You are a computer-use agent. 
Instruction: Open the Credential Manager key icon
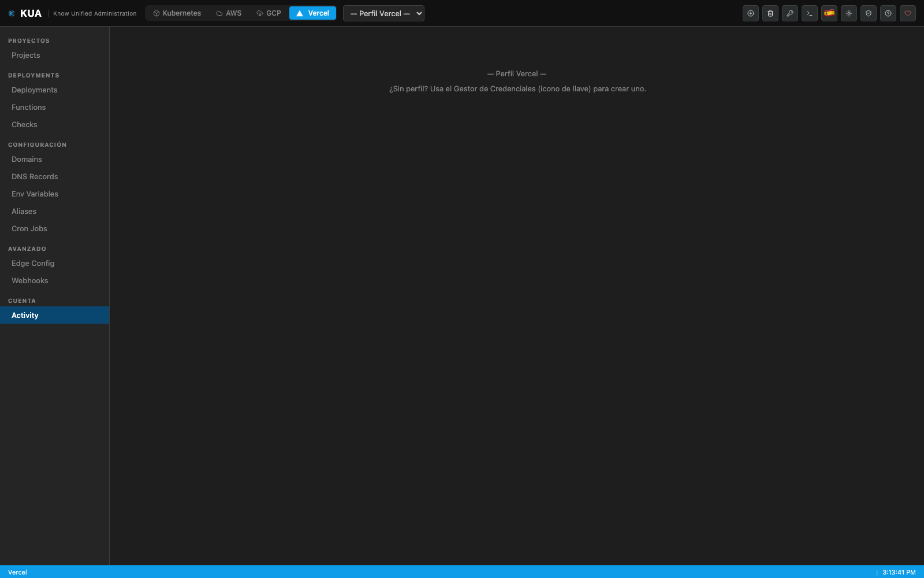(x=790, y=13)
